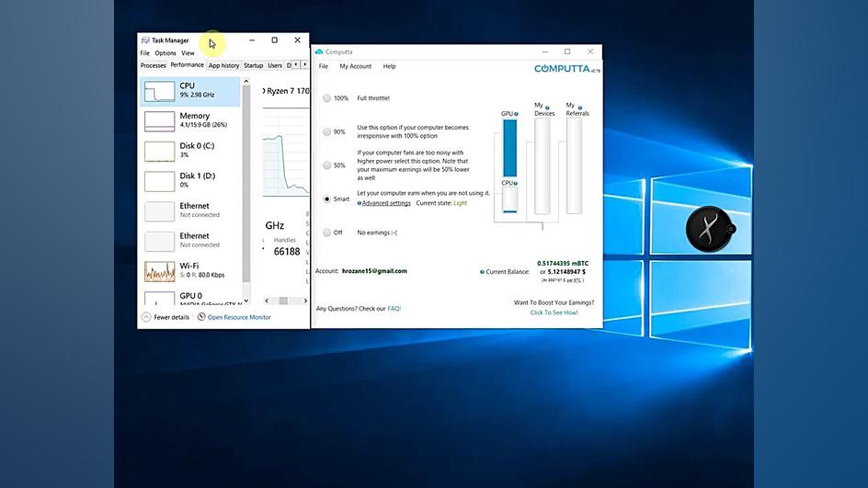The height and width of the screenshot is (488, 868).
Task: Select Disk 0 (C:) in the sidebar
Action: (190, 151)
